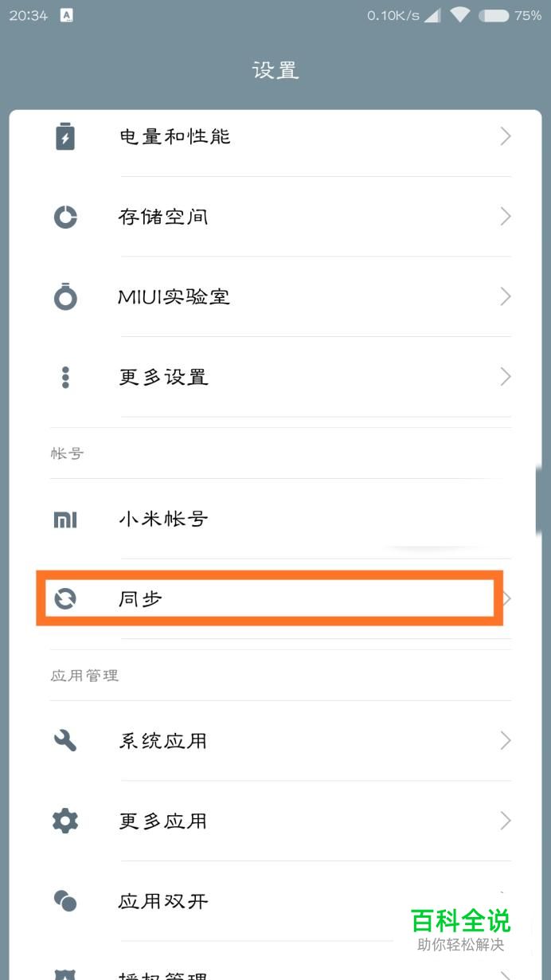Tap the Mi logo icon
This screenshot has height=980, width=551.
click(x=65, y=519)
